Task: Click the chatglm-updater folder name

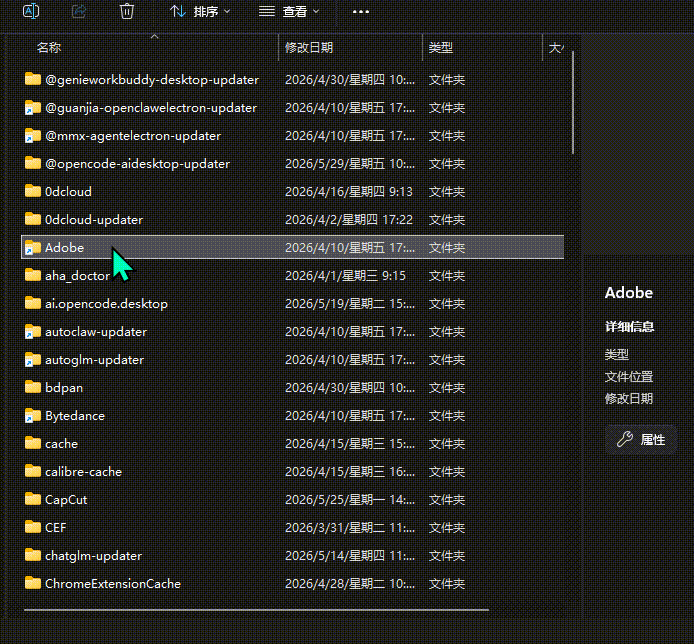Action: click(x=93, y=555)
